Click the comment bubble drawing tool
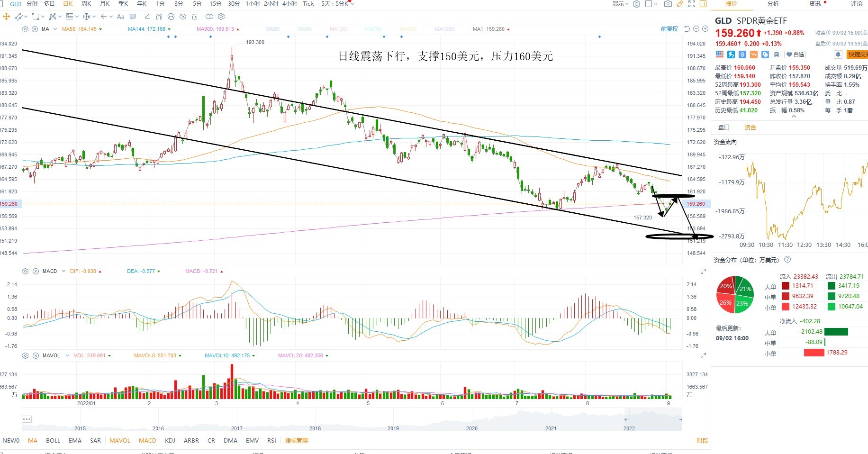 pos(133,17)
